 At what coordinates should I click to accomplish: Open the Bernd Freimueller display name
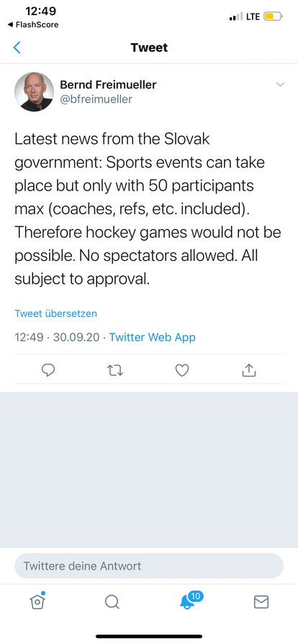108,85
